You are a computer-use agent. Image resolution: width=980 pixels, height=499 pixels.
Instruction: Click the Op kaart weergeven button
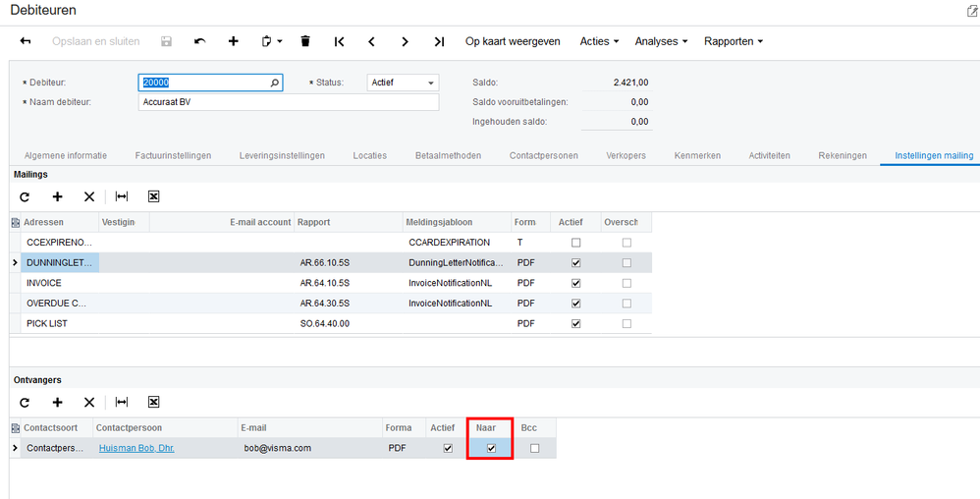click(x=514, y=41)
